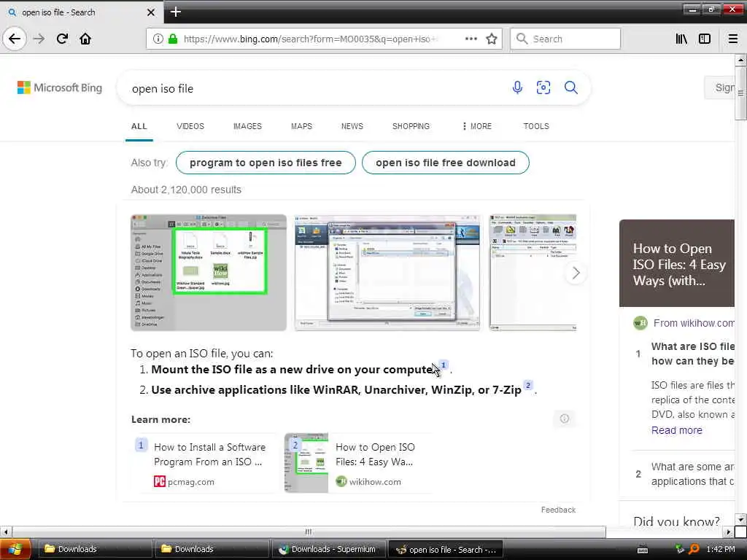Screen dimensions: 747x560
Task: Expand question 2 'What are some applications'
Action: (686, 474)
